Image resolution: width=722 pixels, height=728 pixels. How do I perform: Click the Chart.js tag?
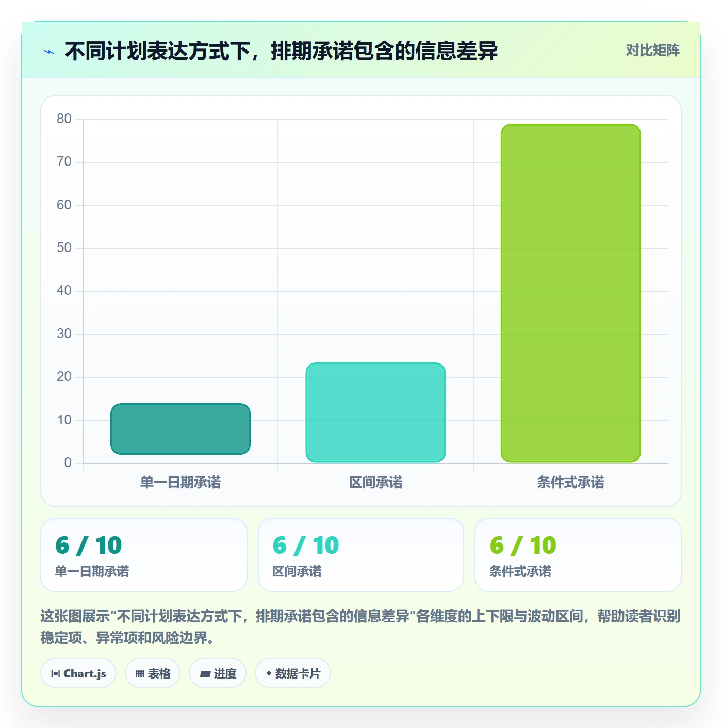78,673
